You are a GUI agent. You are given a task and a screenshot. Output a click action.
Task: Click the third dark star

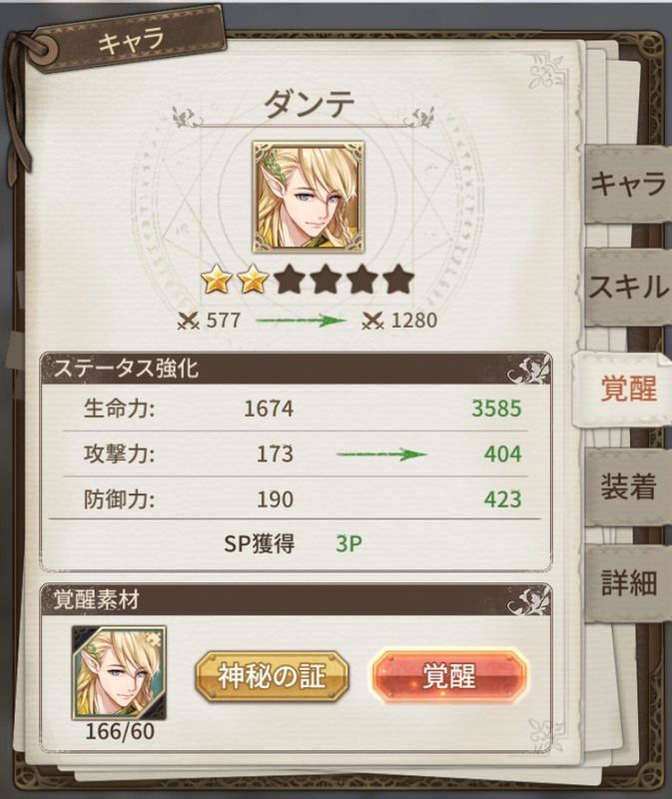pyautogui.click(x=362, y=280)
